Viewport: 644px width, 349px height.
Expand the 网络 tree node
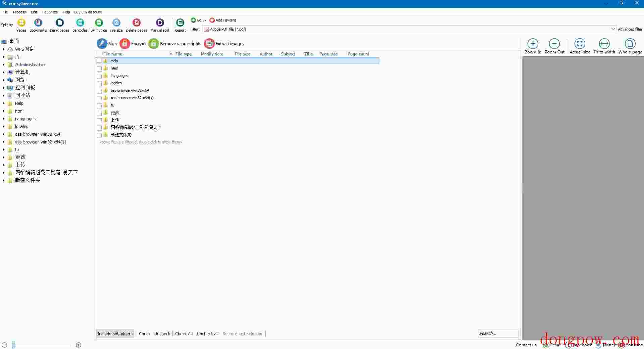[3, 80]
